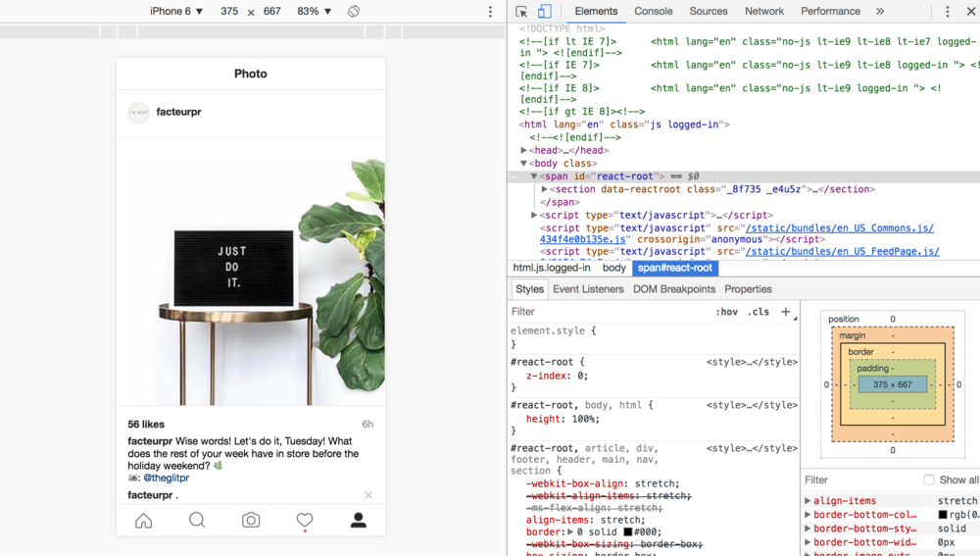This screenshot has height=556, width=980.
Task: Open the iPhone 6 device dropdown
Action: pos(176,11)
